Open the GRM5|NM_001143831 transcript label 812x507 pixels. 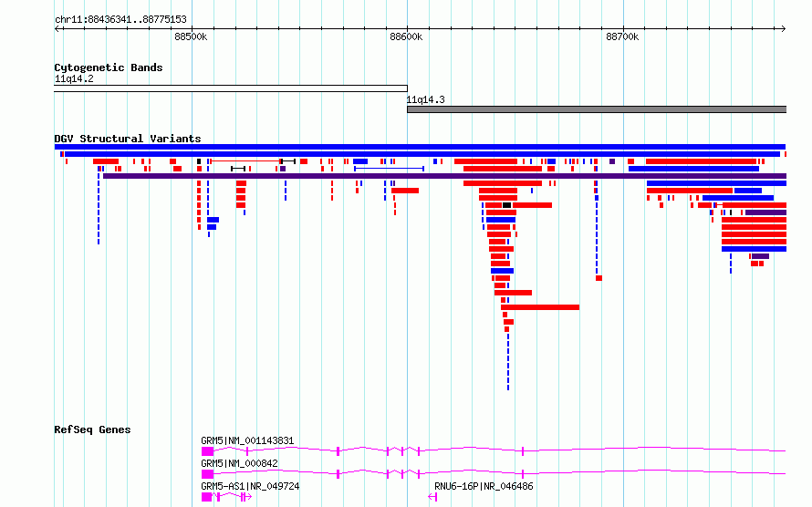pos(247,440)
